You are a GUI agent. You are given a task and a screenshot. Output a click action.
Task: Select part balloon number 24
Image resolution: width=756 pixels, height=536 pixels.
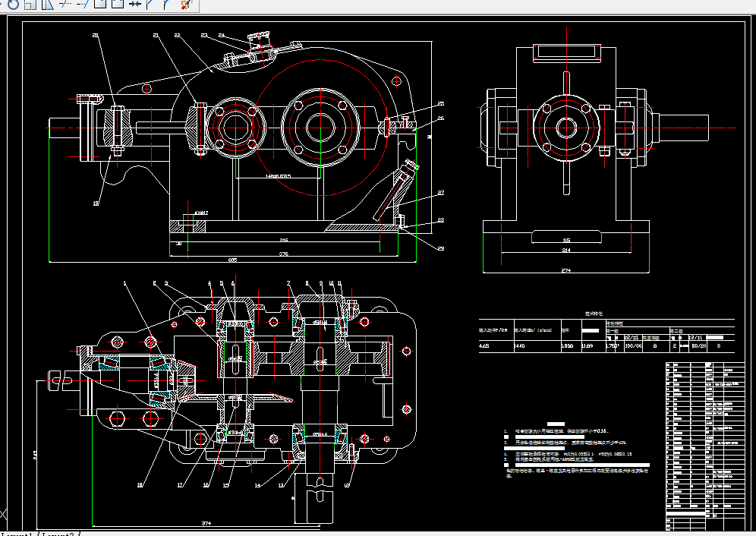pos(222,35)
